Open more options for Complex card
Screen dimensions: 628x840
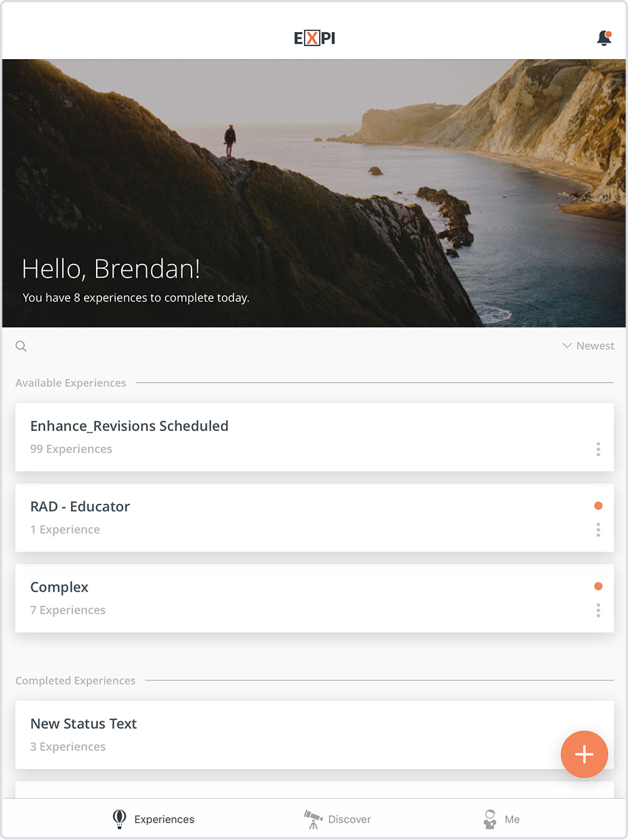tap(598, 610)
